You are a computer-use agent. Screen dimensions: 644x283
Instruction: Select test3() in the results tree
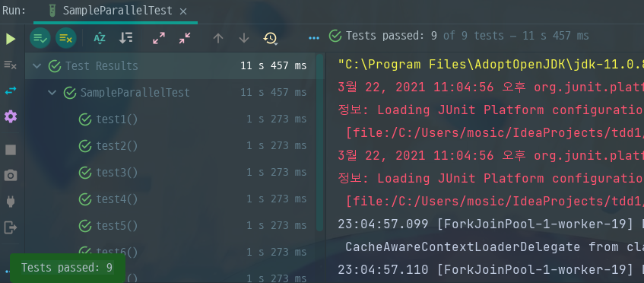pos(116,173)
